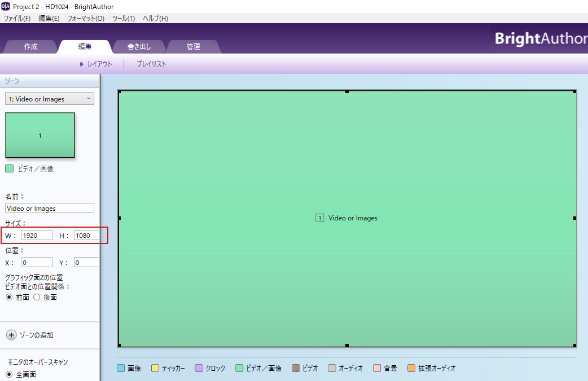
Task: Click the width W input field
Action: (x=37, y=235)
